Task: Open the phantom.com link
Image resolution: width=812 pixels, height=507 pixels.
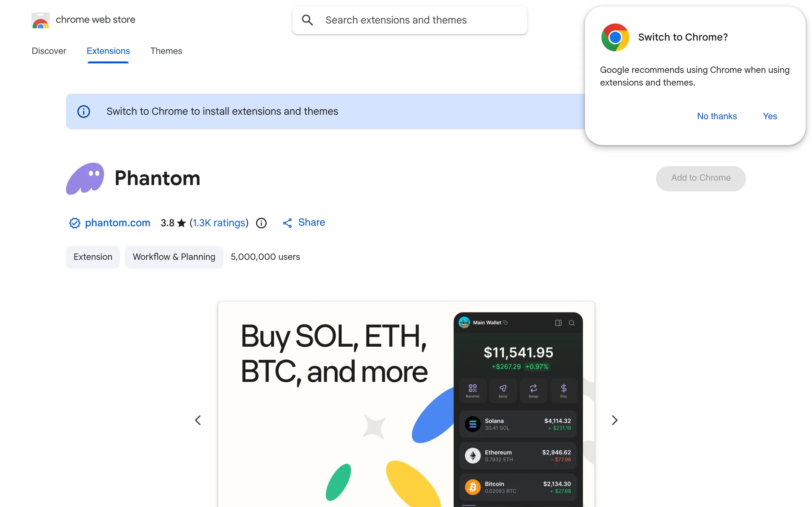Action: pyautogui.click(x=117, y=223)
